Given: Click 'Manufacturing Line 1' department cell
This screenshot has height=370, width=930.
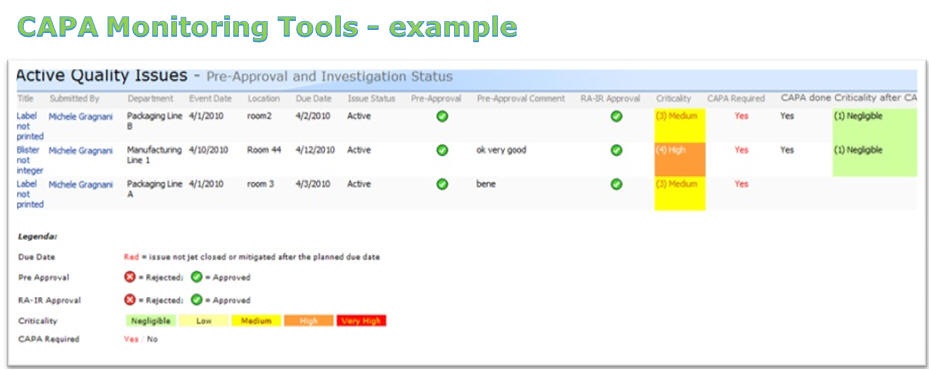Looking at the screenshot, I should pos(154,155).
